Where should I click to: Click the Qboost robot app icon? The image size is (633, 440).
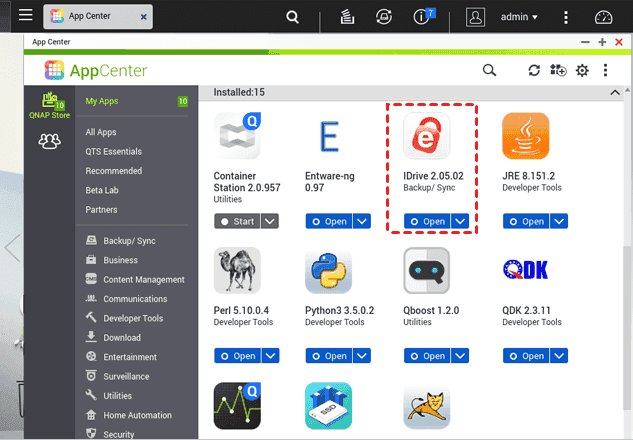[x=427, y=270]
